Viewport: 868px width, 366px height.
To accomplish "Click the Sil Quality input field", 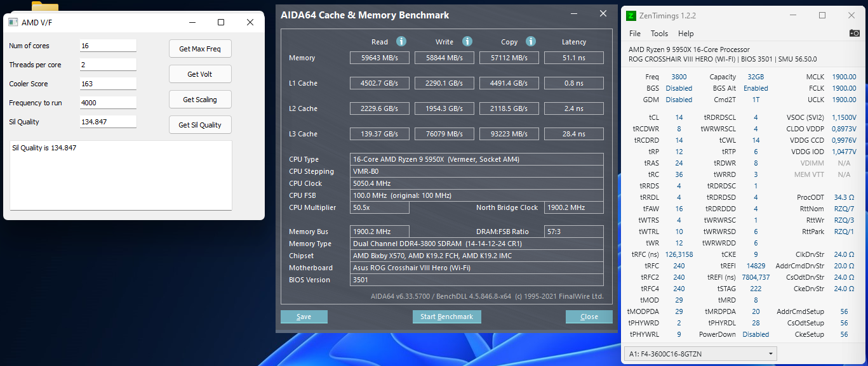I will coord(108,122).
